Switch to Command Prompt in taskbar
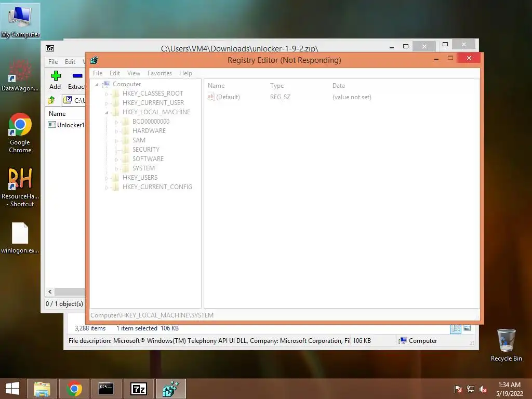 tap(106, 389)
